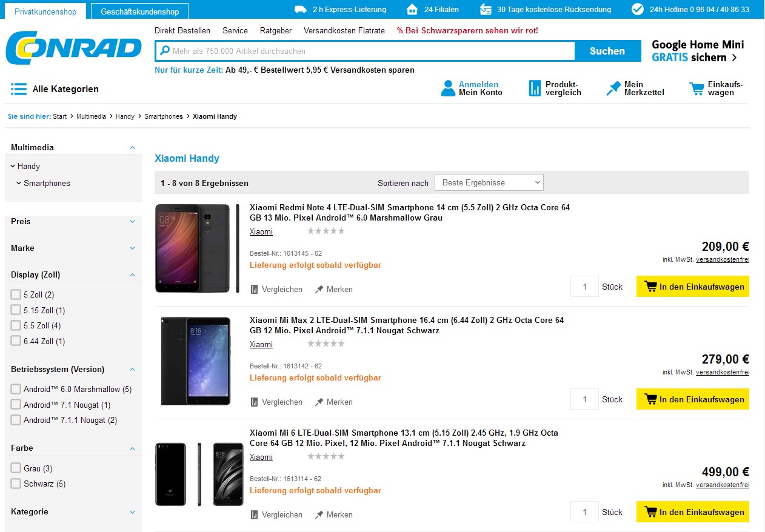765x532 pixels.
Task: Check the 5.15 Zoll display filter
Action: 16,310
